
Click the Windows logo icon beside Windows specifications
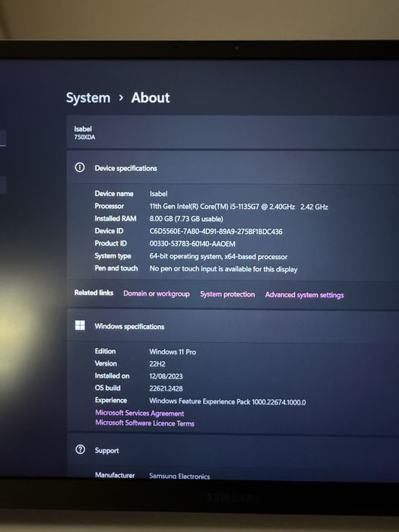[80, 325]
